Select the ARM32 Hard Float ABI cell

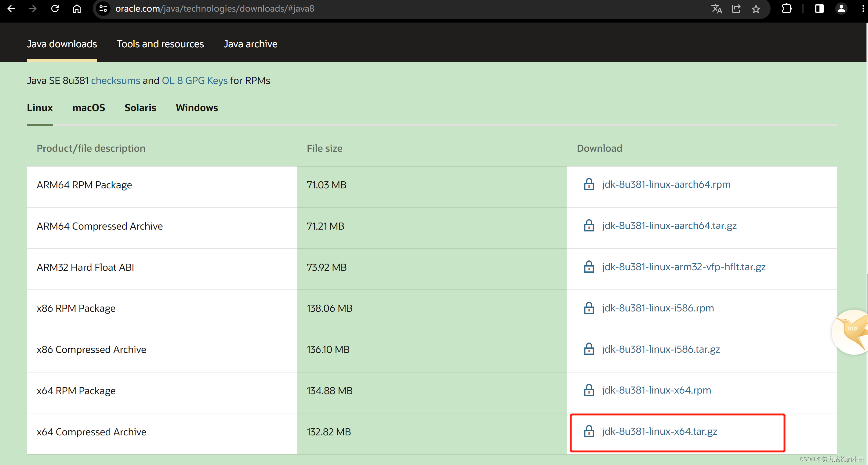(x=162, y=269)
